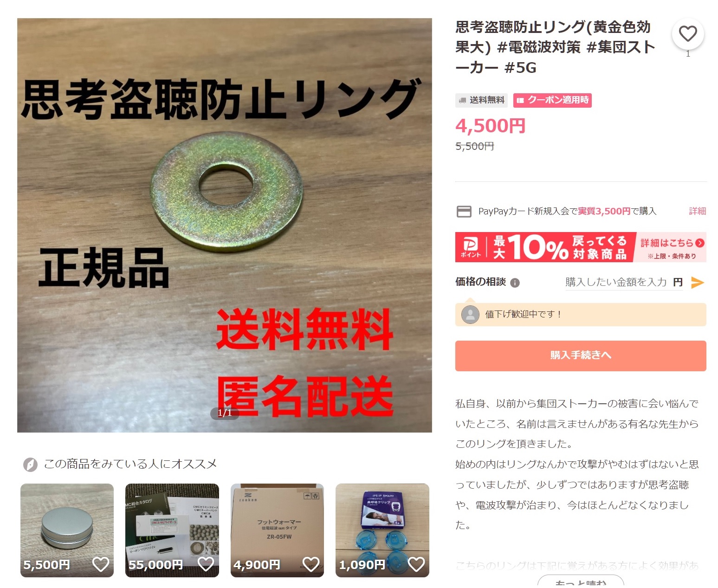Click 購入手続きへ purchase button

(x=581, y=356)
